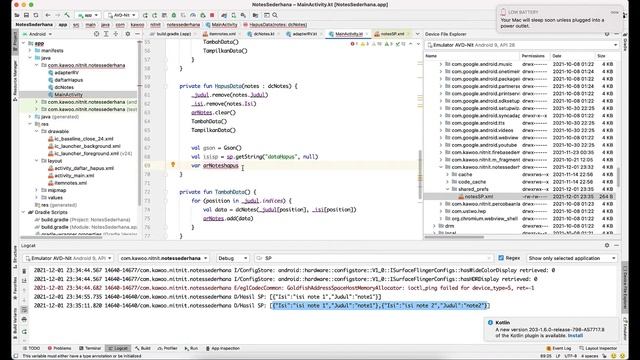The image size is (640, 360).
Task: Open the Event Log tool window
Action: (x=559, y=348)
